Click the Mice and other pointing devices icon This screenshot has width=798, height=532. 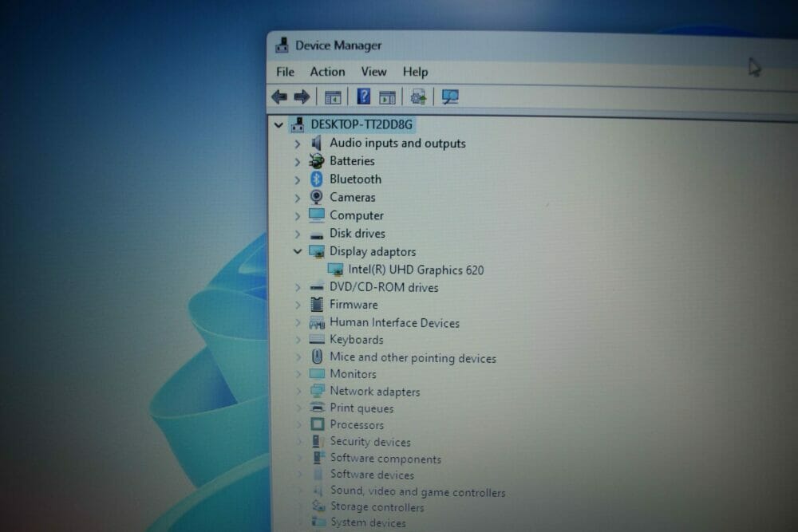[x=317, y=357]
